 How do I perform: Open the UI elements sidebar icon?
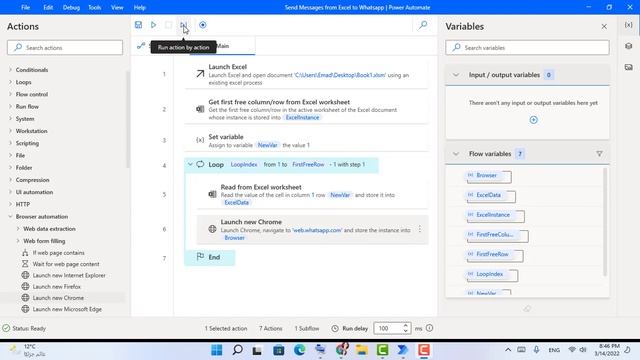[629, 46]
